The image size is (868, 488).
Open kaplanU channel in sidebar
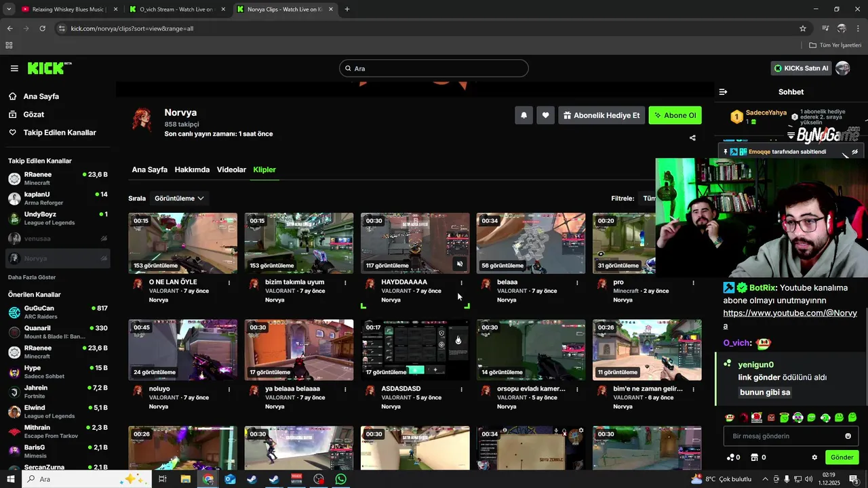click(x=58, y=198)
